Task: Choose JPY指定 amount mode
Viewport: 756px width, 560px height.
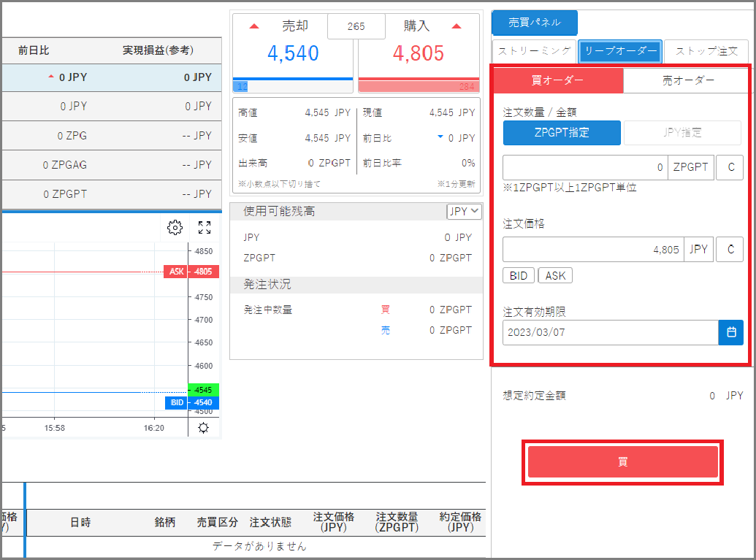Action: click(x=682, y=133)
